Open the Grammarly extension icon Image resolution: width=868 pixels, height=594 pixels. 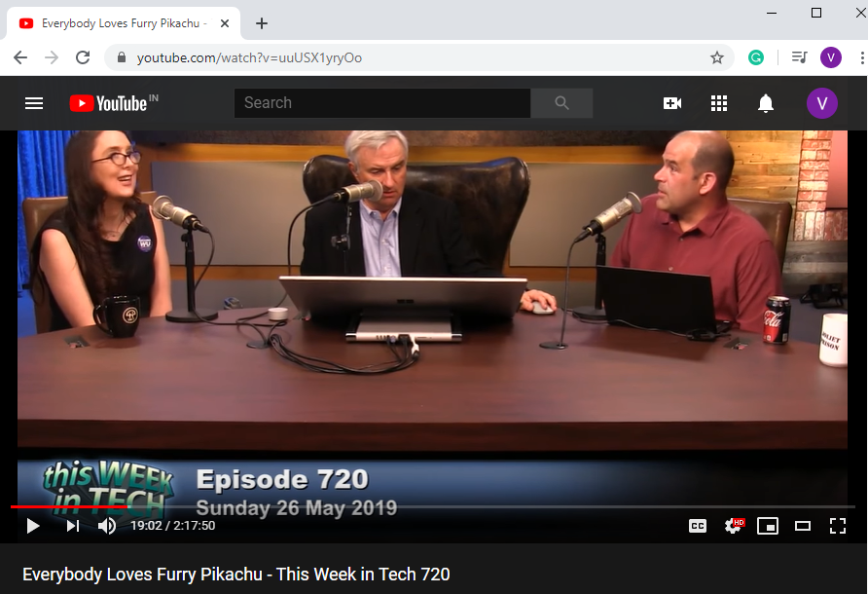tap(756, 57)
